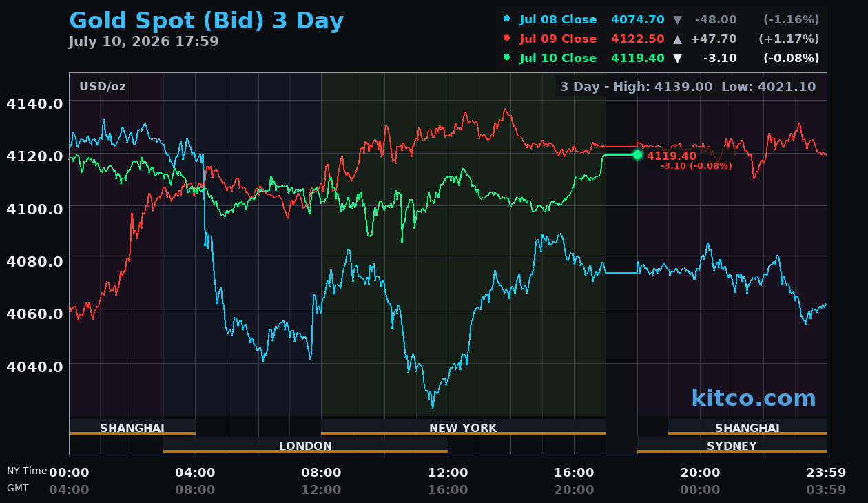Click the SYDNEY session bar
The image size is (868, 503).
point(732,446)
